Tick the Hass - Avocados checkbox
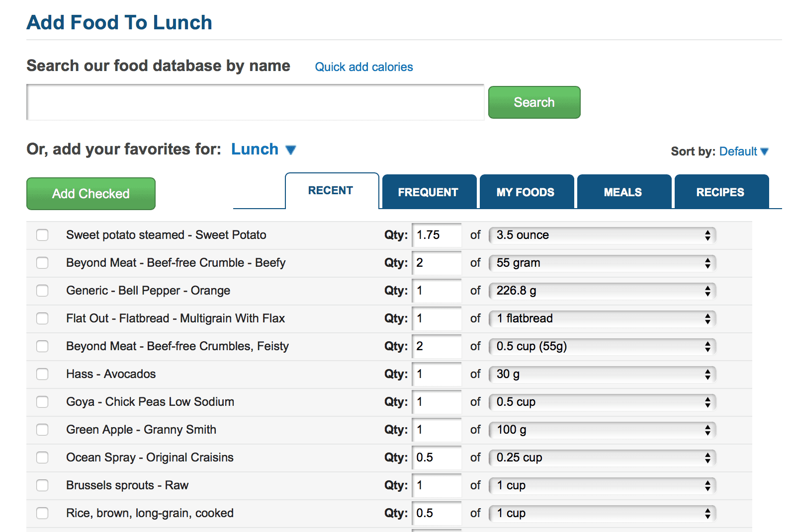Image resolution: width=794 pixels, height=532 pixels. coord(42,374)
